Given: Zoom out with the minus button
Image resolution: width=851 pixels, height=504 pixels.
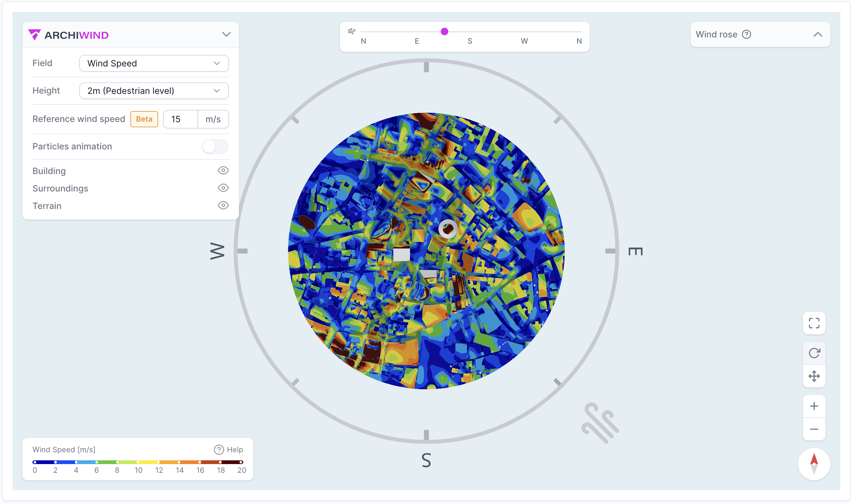Looking at the screenshot, I should (814, 429).
